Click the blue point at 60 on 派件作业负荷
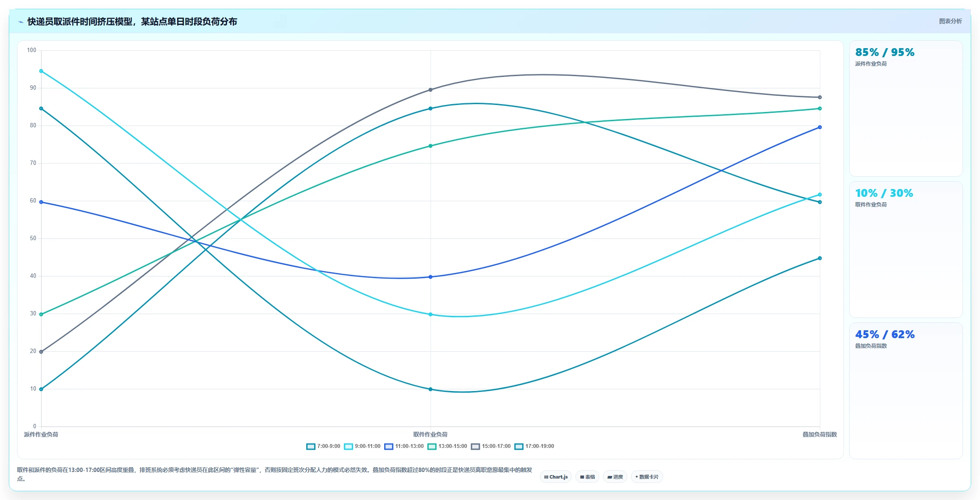980x500 pixels. [x=41, y=202]
